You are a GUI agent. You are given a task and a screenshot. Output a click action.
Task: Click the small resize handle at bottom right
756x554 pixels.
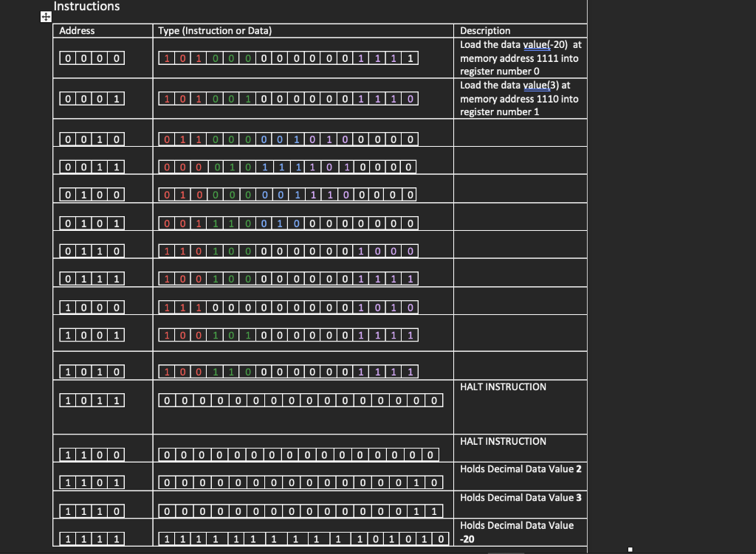coord(630,548)
